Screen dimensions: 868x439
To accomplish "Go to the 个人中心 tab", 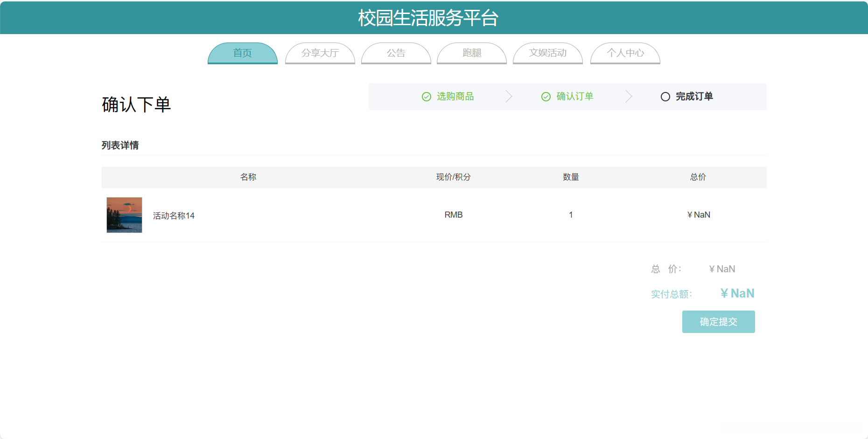I will (625, 53).
